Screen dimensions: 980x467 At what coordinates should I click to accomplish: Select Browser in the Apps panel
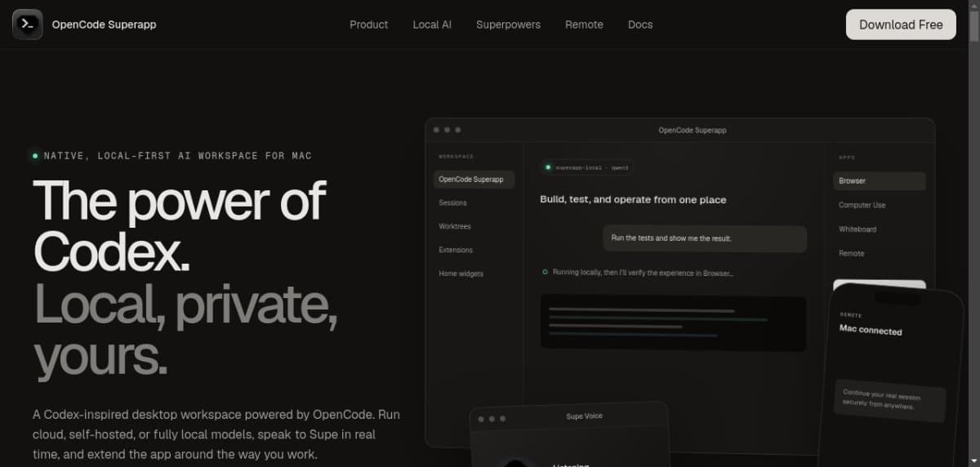click(x=880, y=180)
